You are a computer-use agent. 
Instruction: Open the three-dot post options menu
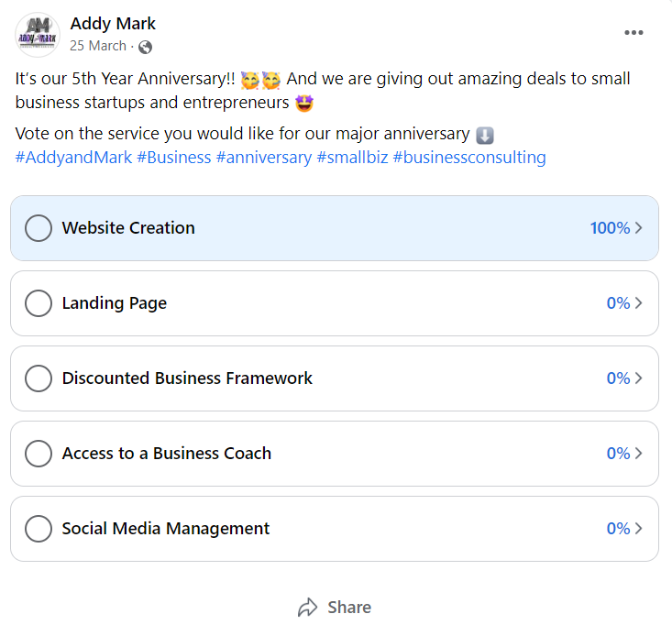pos(633,33)
